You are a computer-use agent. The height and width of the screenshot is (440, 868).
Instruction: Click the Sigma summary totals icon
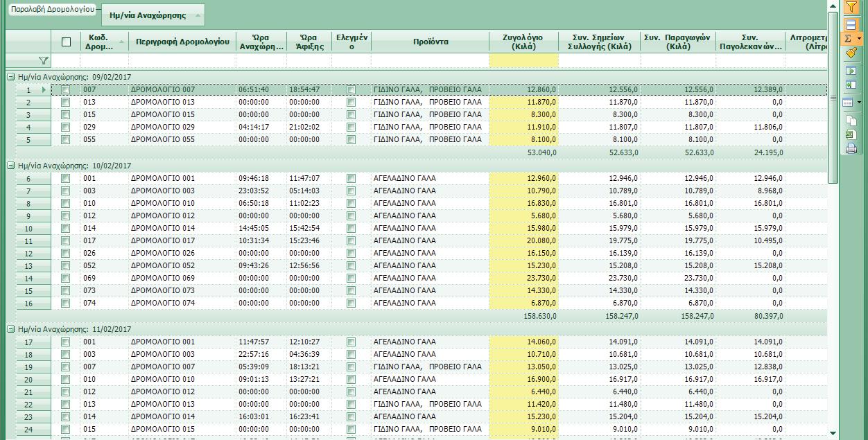[x=847, y=39]
